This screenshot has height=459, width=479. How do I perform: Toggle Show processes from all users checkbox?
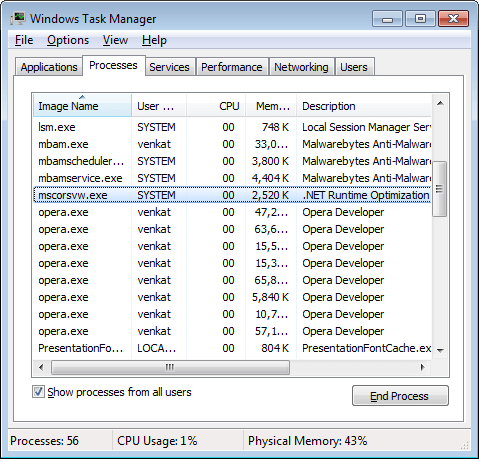tap(38, 392)
